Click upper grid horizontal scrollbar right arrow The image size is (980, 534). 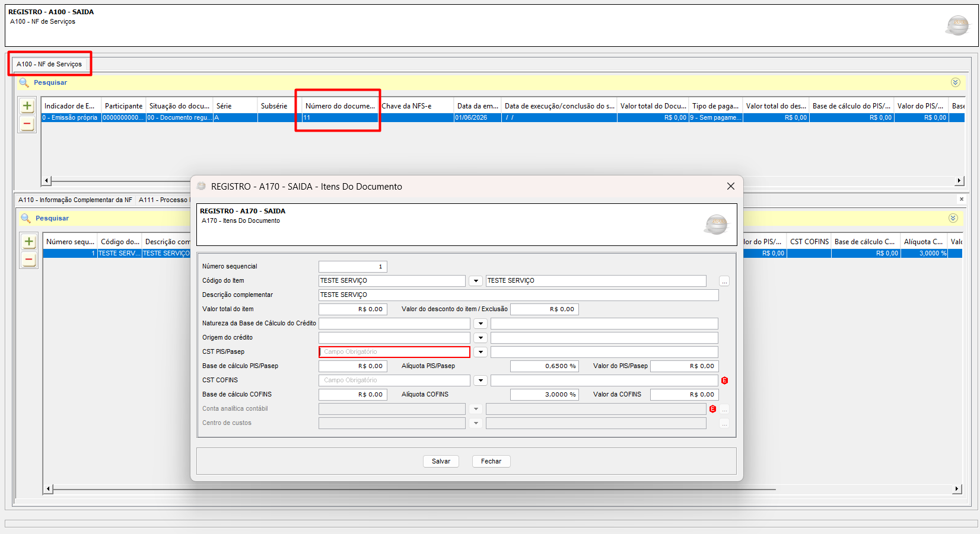coord(959,181)
